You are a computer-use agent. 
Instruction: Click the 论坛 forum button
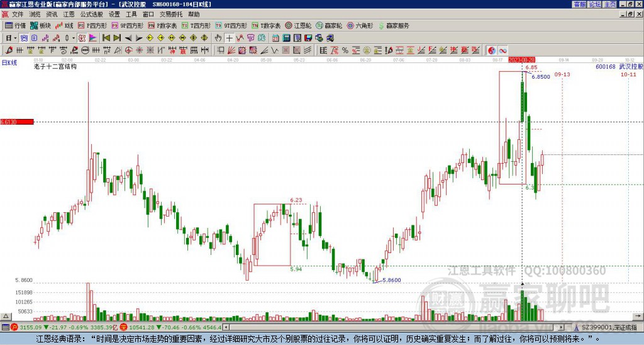pyautogui.click(x=595, y=4)
